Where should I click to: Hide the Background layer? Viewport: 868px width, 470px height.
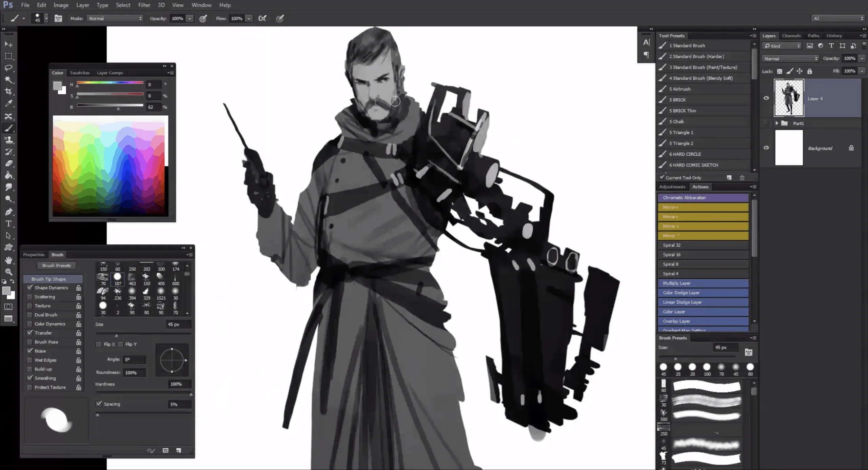[767, 148]
